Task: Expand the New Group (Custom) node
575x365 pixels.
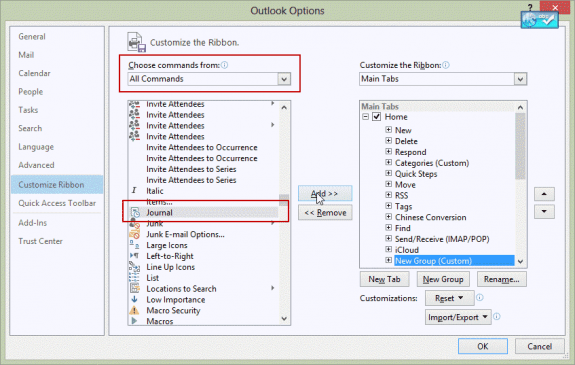Action: point(388,260)
